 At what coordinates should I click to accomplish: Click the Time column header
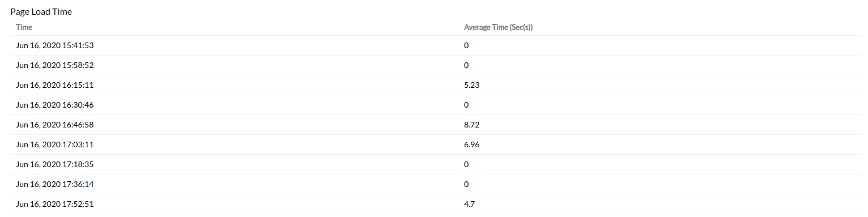24,27
